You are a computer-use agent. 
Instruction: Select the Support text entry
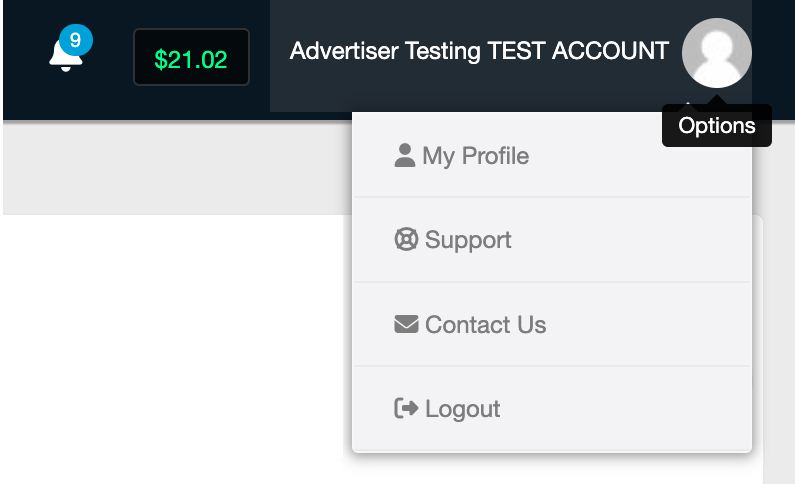(x=468, y=240)
